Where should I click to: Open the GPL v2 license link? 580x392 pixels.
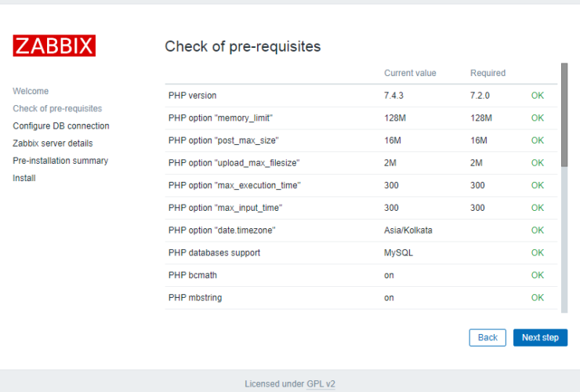point(321,383)
